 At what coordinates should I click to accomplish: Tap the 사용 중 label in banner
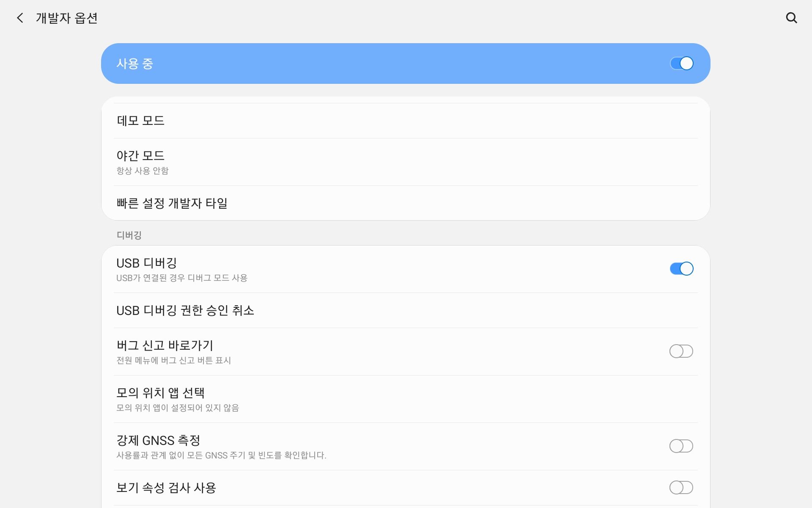(135, 63)
